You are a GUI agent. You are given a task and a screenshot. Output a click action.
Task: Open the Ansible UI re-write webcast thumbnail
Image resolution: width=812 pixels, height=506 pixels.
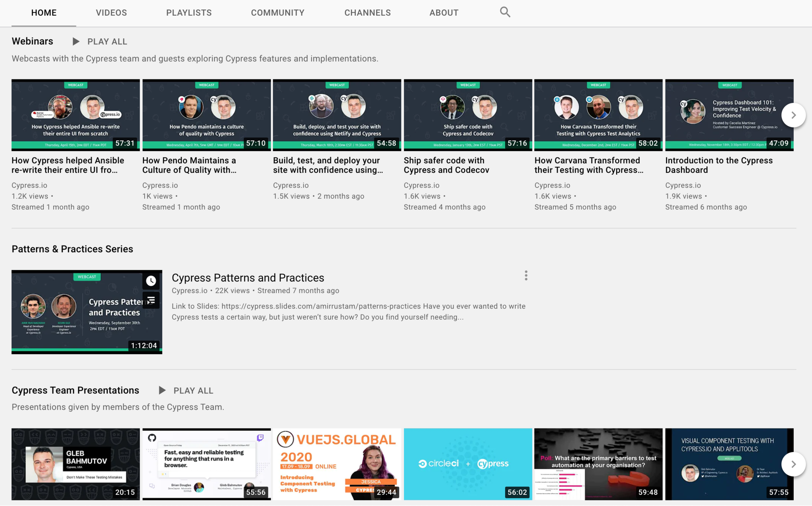point(75,115)
